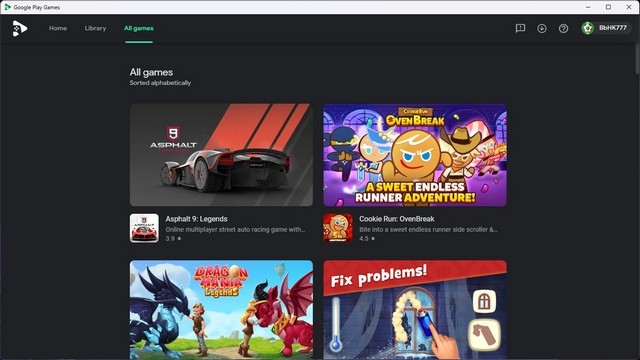Click the 3.9 star rating
This screenshot has height=360, width=640.
pyautogui.click(x=173, y=238)
